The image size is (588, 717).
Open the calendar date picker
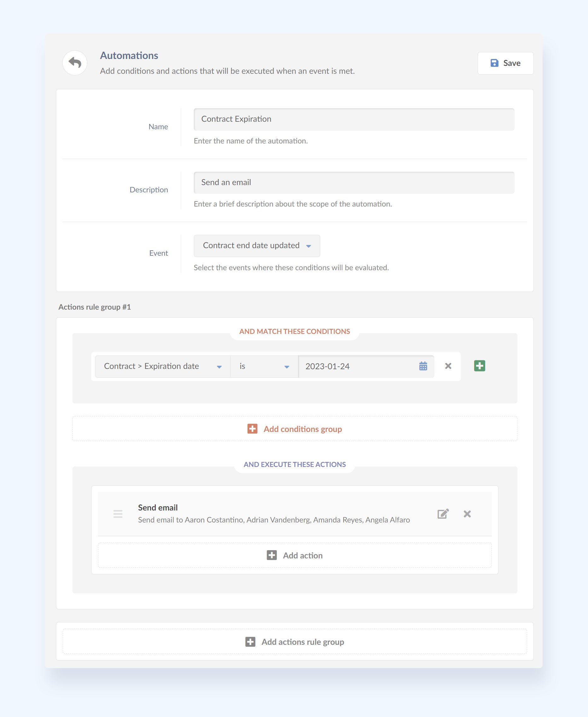click(423, 366)
